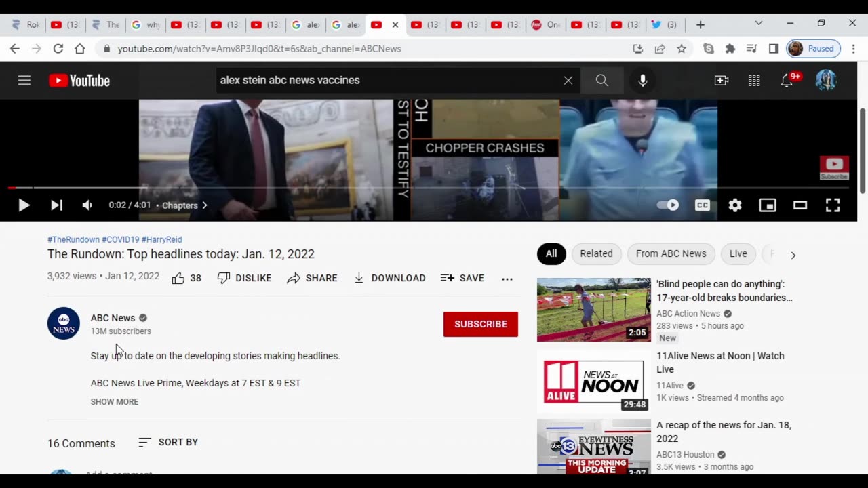Go to the browser home page
Viewport: 868px width, 488px height.
click(x=80, y=49)
